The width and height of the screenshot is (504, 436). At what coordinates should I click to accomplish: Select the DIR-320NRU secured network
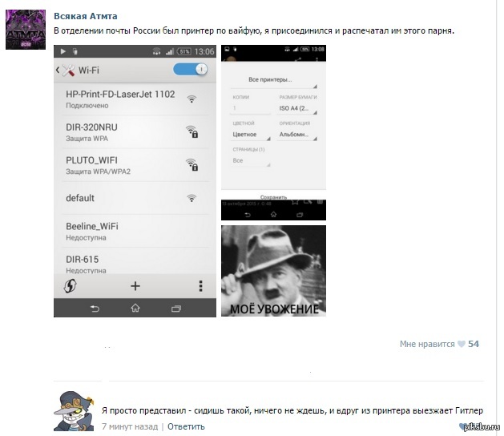(x=135, y=132)
